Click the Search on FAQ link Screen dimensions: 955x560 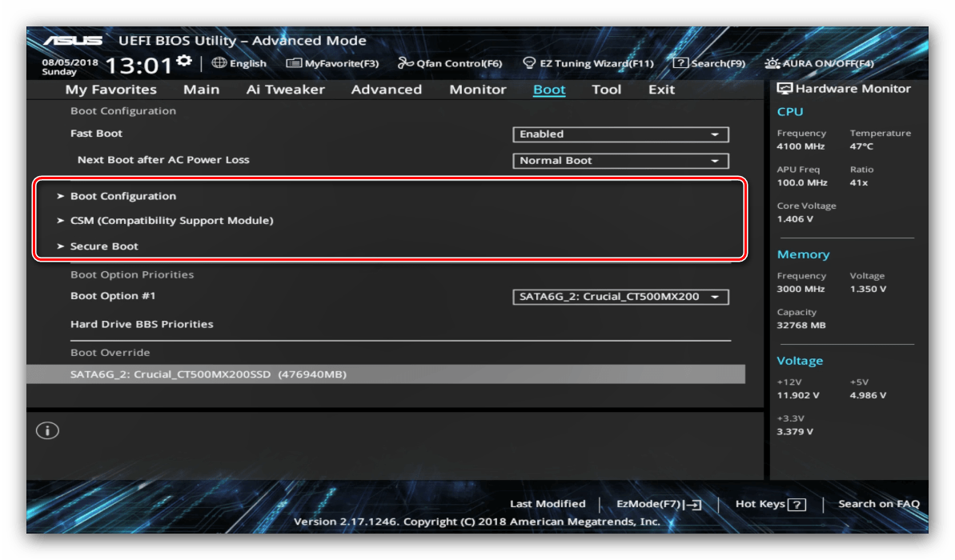tap(878, 504)
